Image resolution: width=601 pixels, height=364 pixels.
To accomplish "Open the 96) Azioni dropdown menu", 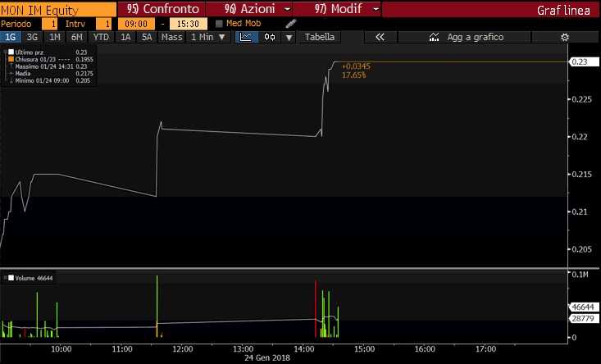I will (249, 9).
